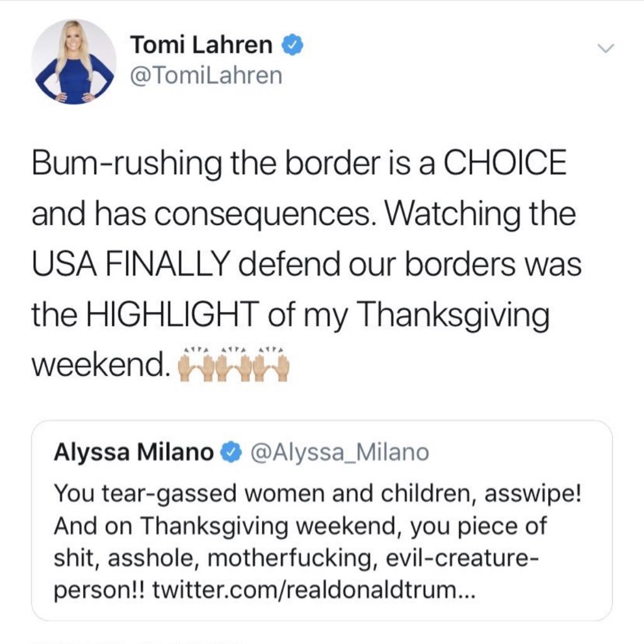Open Tomi Lahren's profile picture

coord(74,61)
